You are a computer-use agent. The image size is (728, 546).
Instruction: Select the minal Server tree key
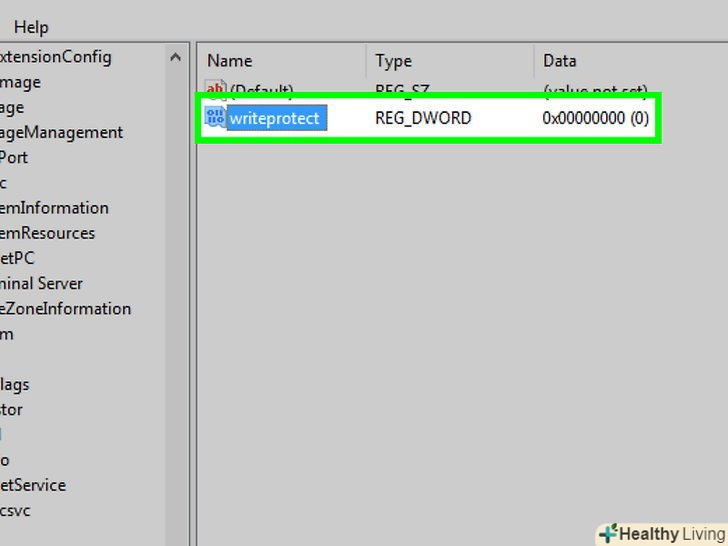click(x=41, y=283)
